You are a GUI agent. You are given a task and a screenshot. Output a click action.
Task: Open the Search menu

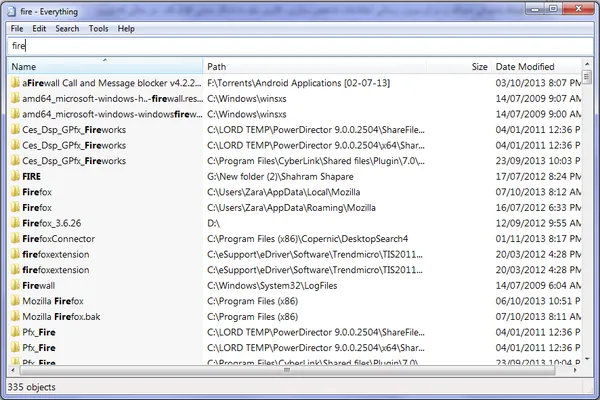click(x=67, y=29)
